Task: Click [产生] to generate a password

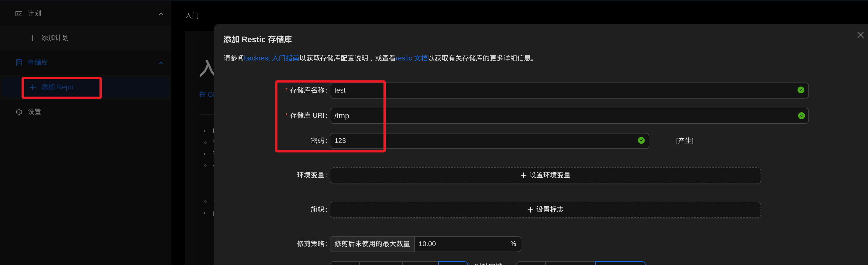Action: 684,141
